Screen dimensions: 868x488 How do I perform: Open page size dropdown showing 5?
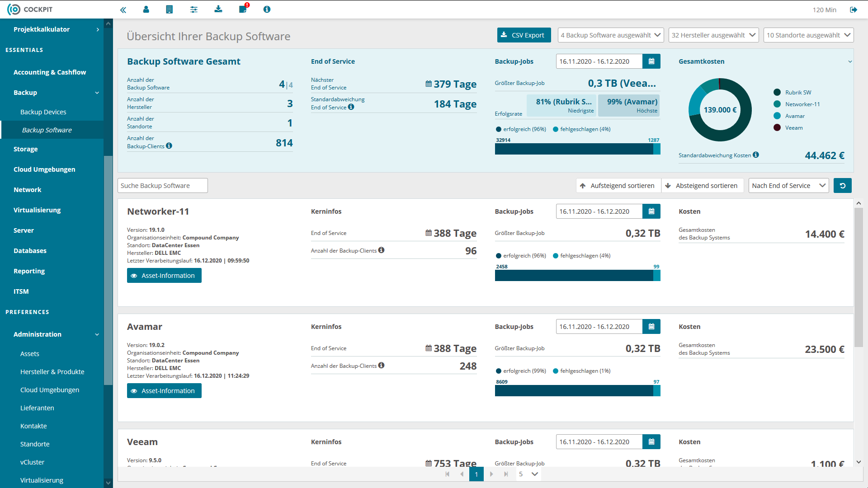[528, 474]
